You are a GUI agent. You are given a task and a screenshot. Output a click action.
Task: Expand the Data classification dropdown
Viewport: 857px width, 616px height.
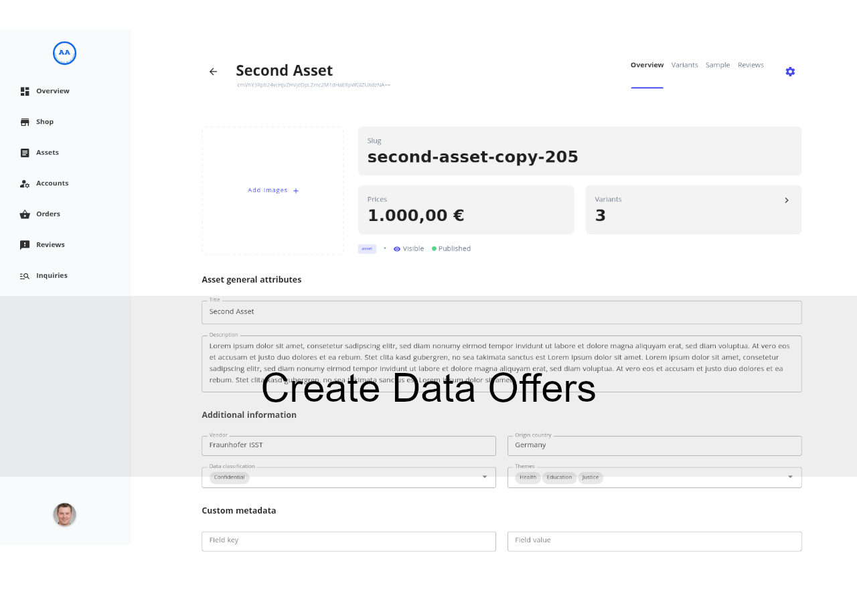click(x=485, y=477)
